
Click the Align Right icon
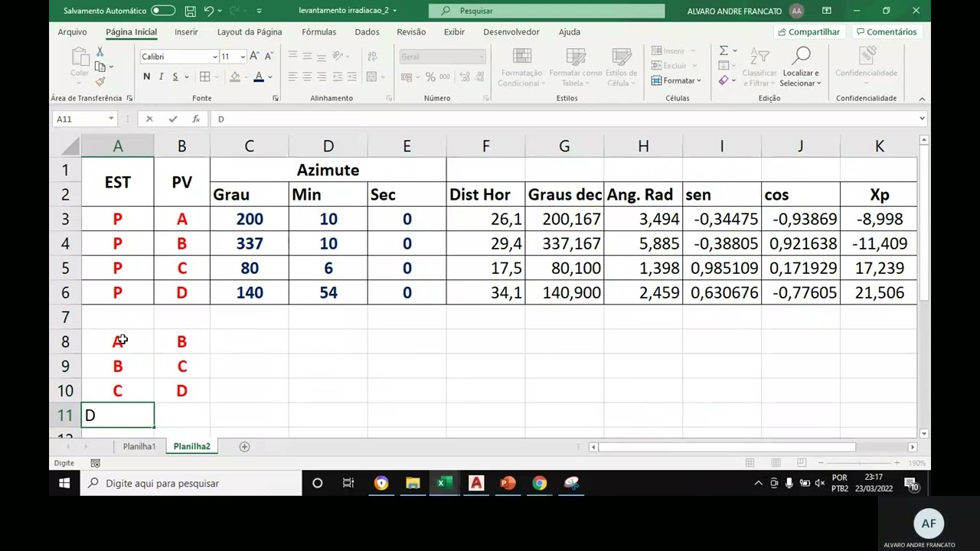322,77
